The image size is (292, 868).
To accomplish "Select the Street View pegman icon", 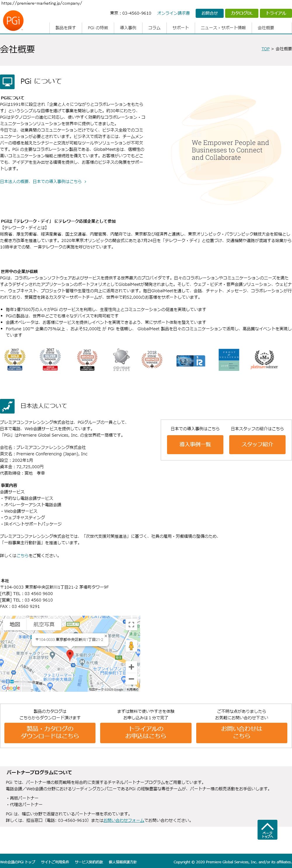I will point(131,646).
